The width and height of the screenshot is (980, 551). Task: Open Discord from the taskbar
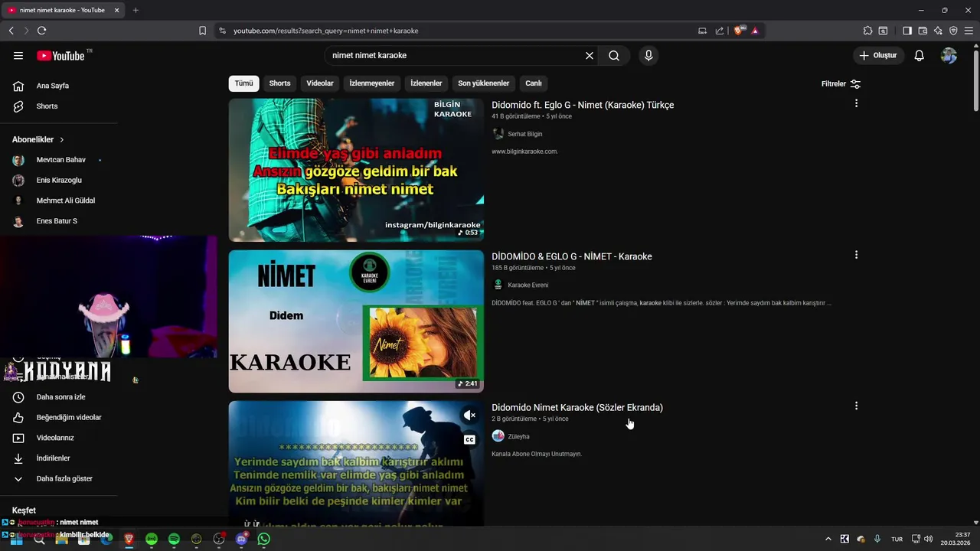tap(242, 539)
